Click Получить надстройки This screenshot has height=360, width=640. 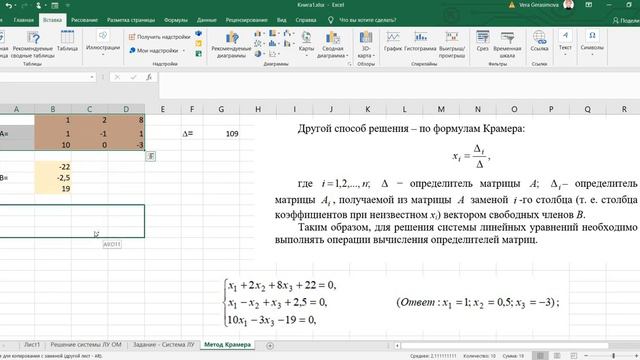click(160, 37)
